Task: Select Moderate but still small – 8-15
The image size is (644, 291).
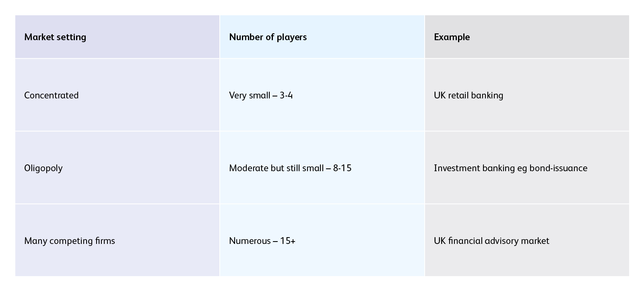Action: click(290, 168)
